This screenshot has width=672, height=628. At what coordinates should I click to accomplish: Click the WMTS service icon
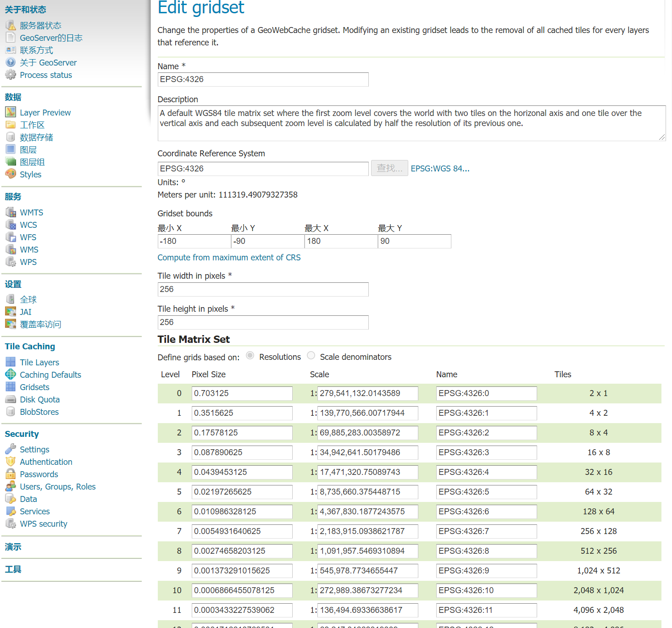(x=11, y=212)
